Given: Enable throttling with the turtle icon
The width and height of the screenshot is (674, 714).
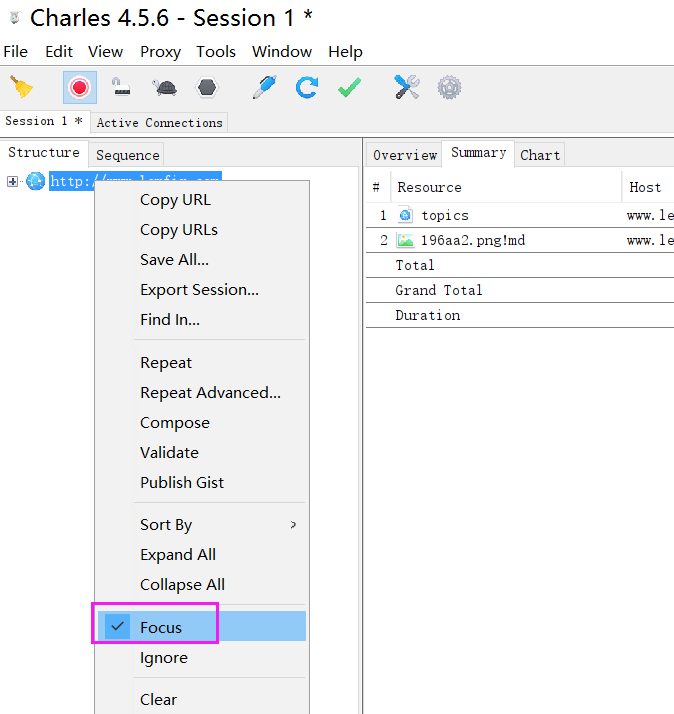Looking at the screenshot, I should click(165, 87).
